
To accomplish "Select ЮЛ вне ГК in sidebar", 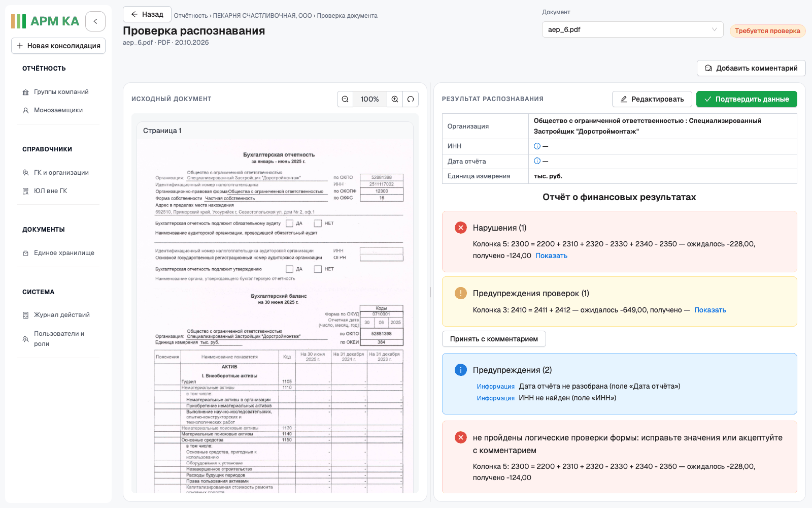I will click(51, 191).
